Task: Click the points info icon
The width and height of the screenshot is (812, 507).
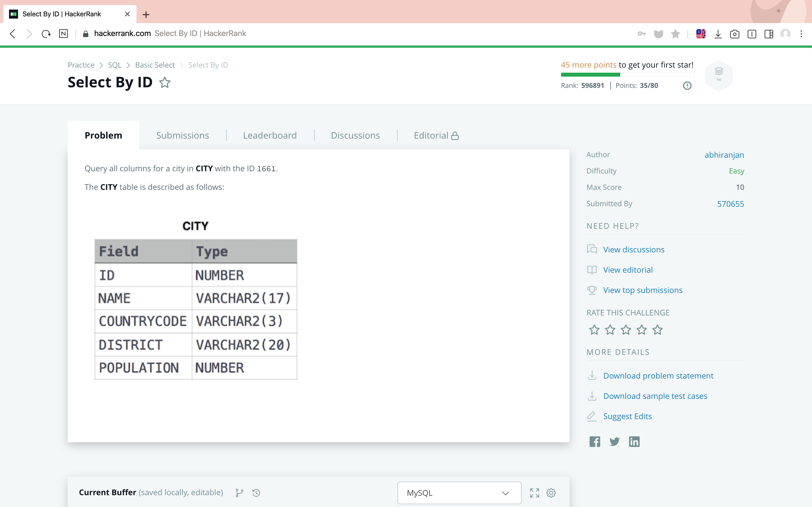Action: click(x=687, y=86)
